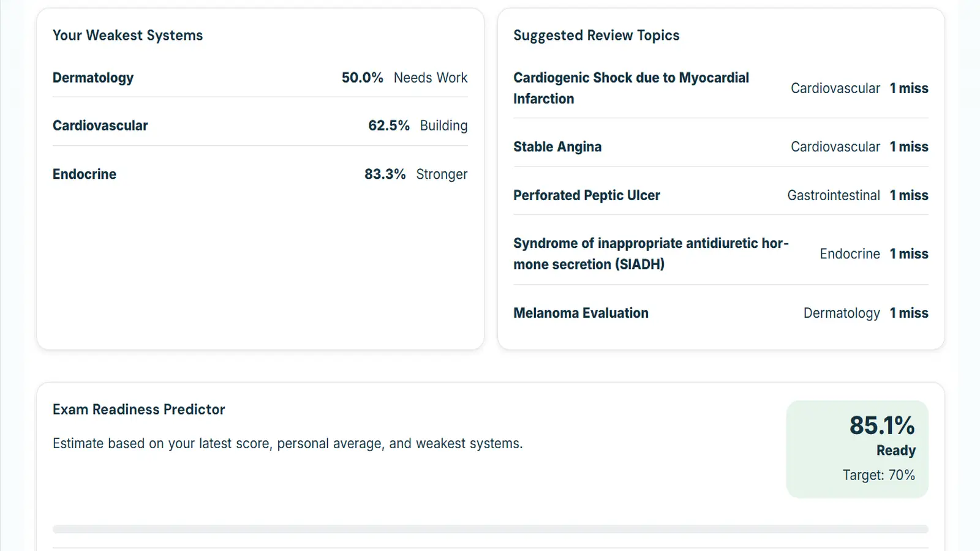This screenshot has width=980, height=551.
Task: Select the SIADH review topic
Action: point(650,253)
